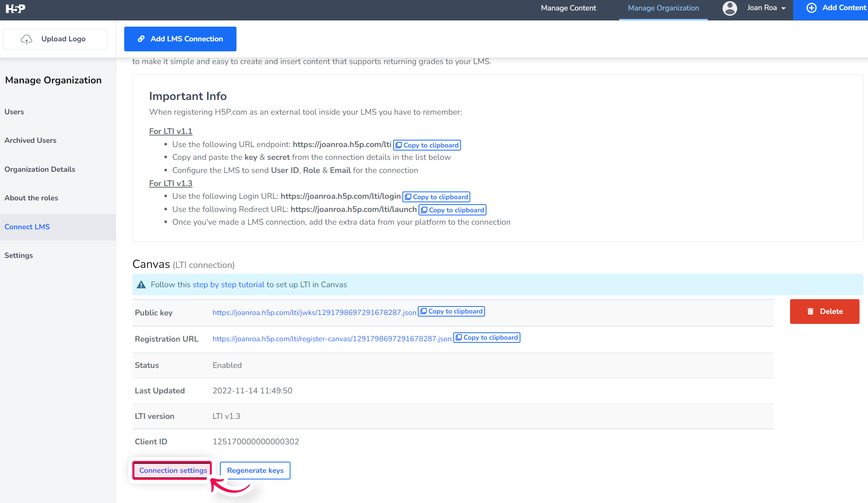Copy the Registration URL to clipboard
Image resolution: width=868 pixels, height=503 pixels.
(487, 337)
